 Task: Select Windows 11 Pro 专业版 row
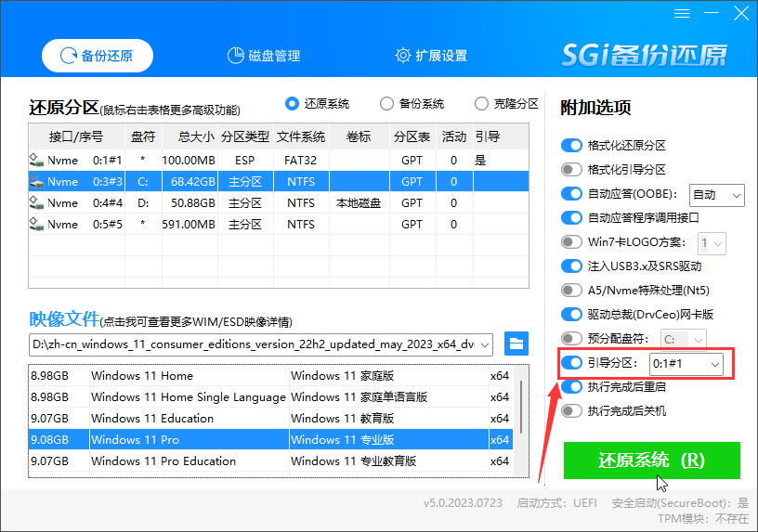click(x=270, y=440)
